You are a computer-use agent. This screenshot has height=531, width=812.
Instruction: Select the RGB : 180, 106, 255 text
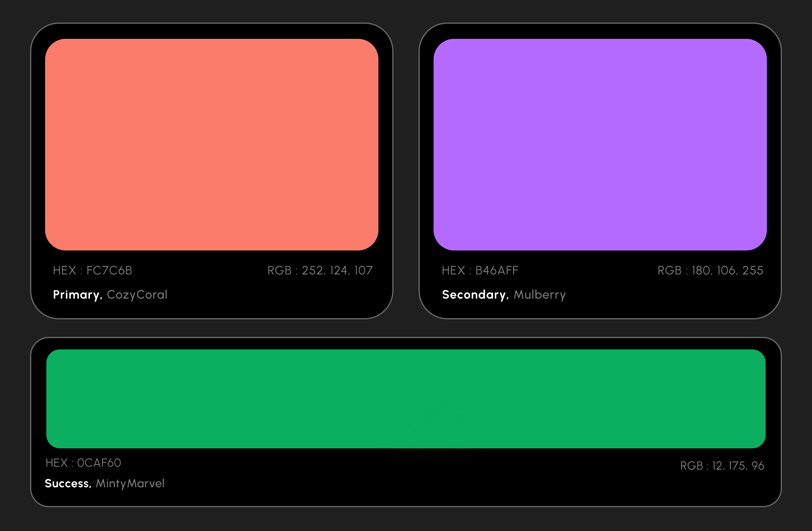[x=710, y=271]
